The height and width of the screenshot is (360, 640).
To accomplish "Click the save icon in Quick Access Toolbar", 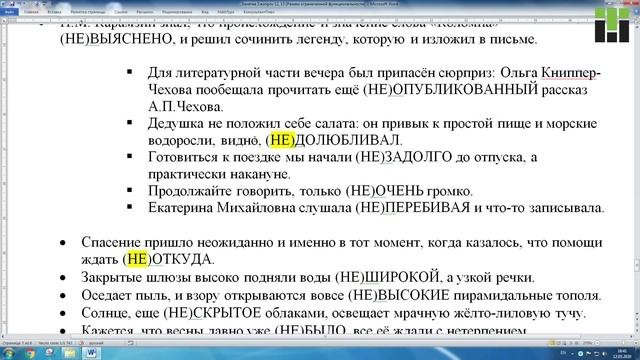I will pos(11,3).
